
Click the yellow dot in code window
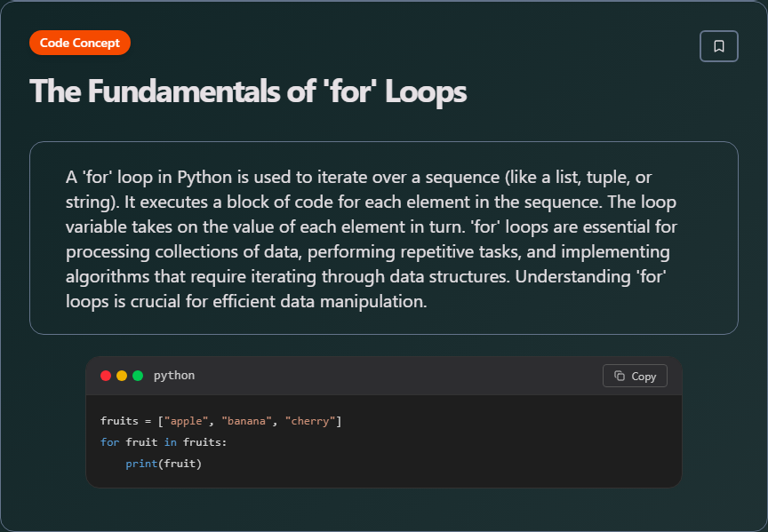tap(122, 376)
